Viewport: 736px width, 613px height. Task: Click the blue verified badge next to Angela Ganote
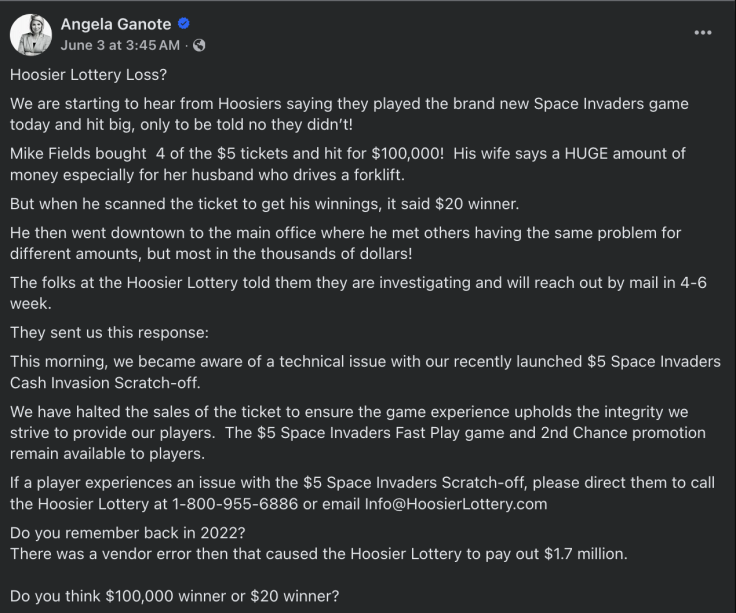point(184,23)
